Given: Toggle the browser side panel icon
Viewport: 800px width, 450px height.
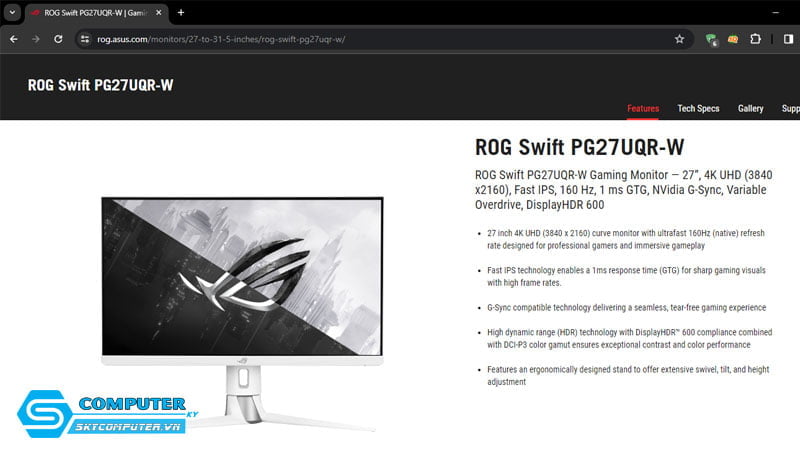Looking at the screenshot, I should point(788,39).
